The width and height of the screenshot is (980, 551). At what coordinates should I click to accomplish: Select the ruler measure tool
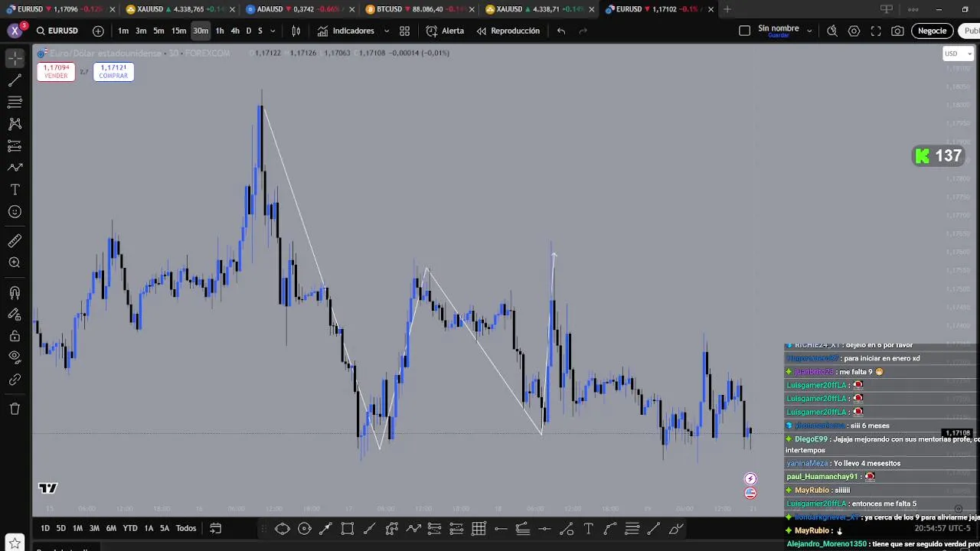click(x=15, y=241)
